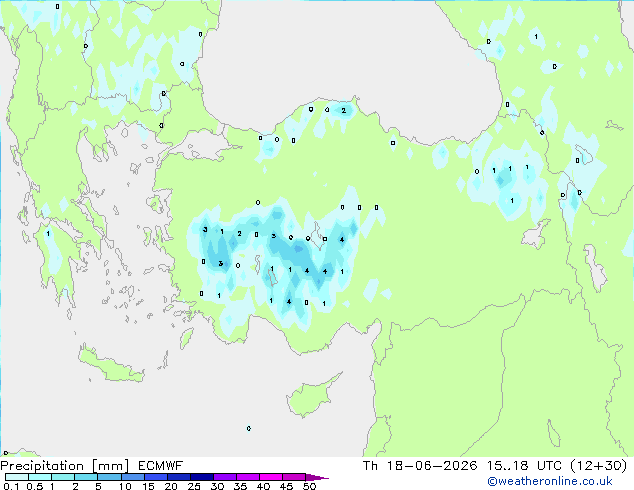Click the legend label '10'
Screen dimensions: 634x490
coord(125,486)
